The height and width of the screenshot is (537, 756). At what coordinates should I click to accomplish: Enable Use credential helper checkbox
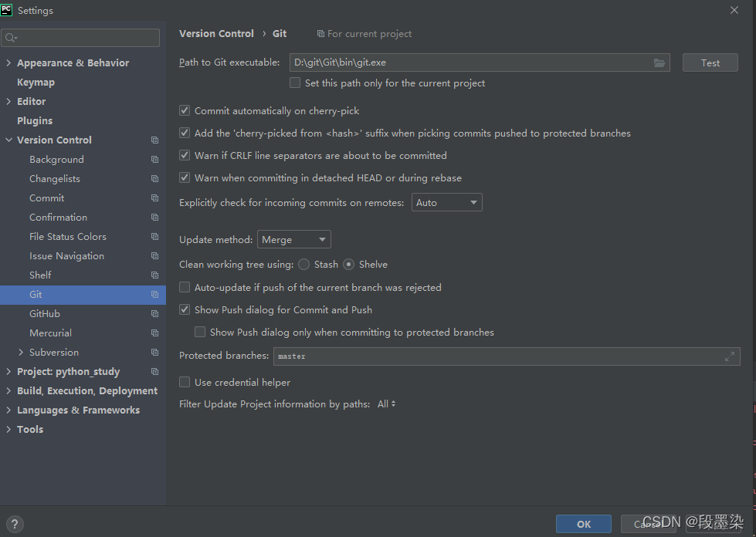point(185,382)
